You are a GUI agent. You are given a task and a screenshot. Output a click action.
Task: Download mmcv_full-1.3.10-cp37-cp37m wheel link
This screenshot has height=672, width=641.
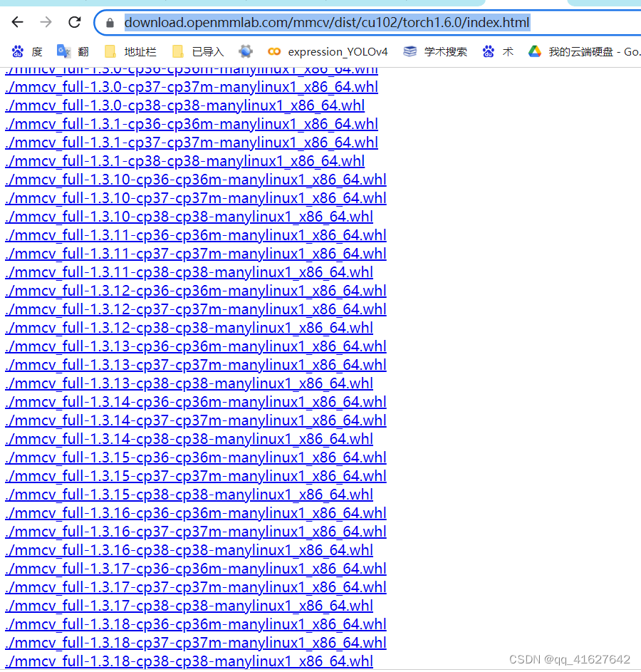196,198
